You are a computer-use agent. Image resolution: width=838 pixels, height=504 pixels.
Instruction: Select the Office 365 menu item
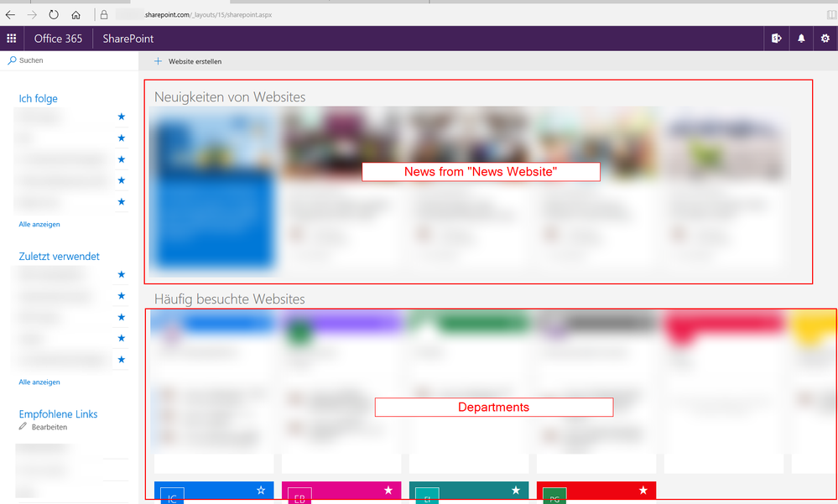coord(57,38)
